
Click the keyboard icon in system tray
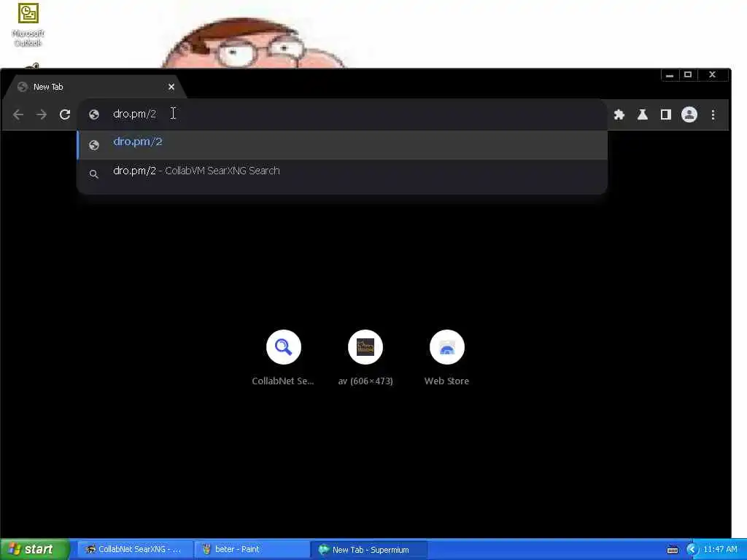coord(672,550)
